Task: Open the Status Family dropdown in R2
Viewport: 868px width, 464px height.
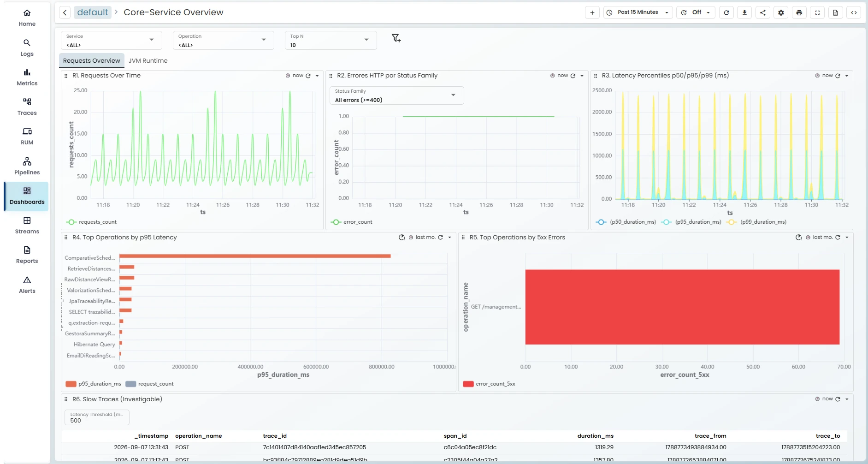Action: (397, 95)
